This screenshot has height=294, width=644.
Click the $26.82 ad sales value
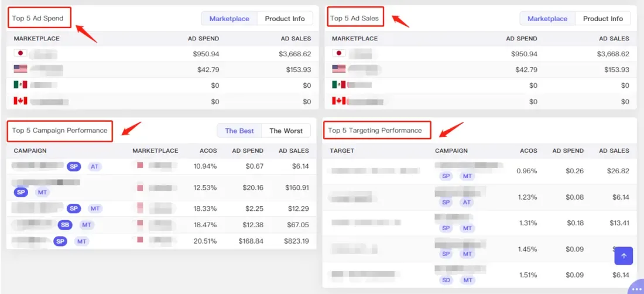618,171
